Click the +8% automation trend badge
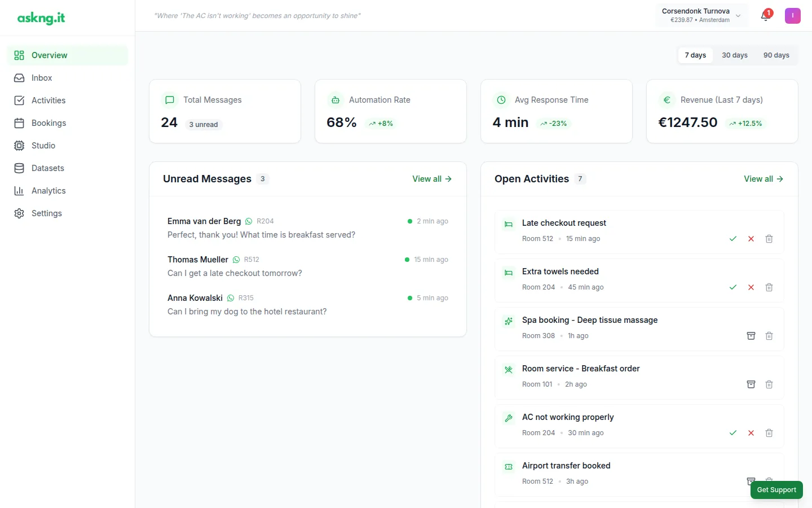This screenshot has width=812, height=508. pyautogui.click(x=381, y=124)
